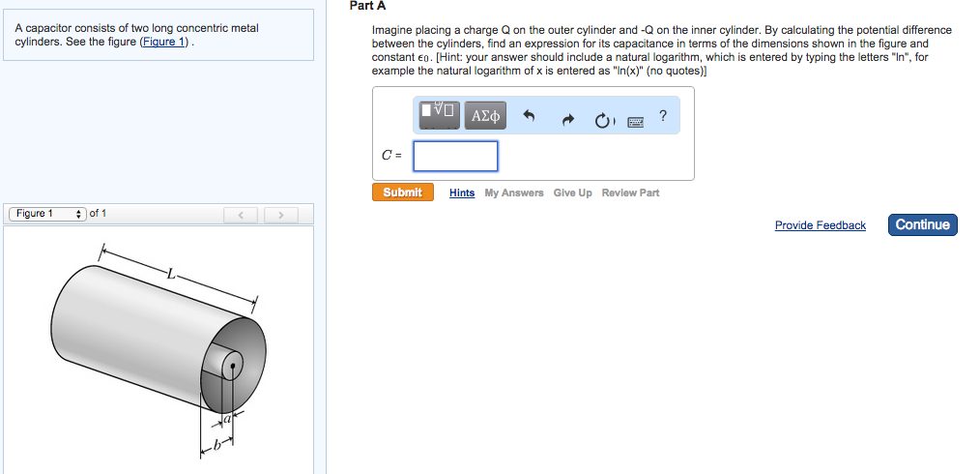Follow the Figure 1 link in problem text
The height and width of the screenshot is (474, 980).
pyautogui.click(x=165, y=43)
